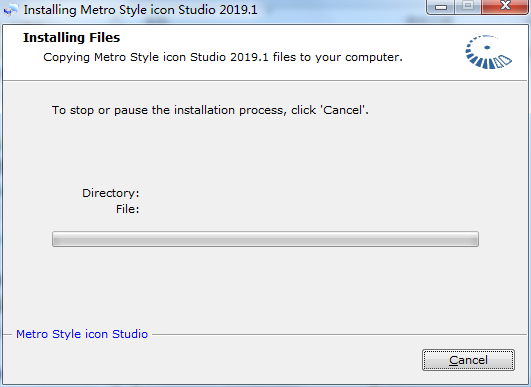Click the Installing Files heading
Viewport: 531px width, 387px height.
point(71,38)
